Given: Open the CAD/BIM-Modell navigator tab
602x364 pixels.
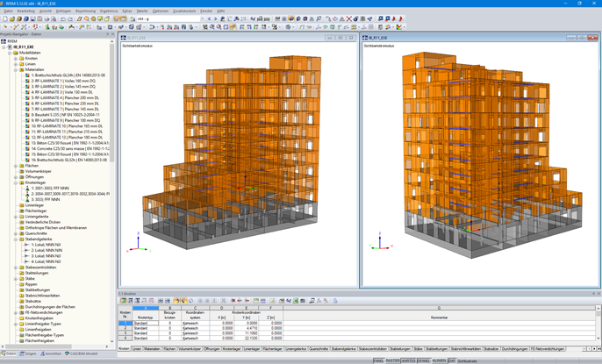Looking at the screenshot, I should coord(82,353).
